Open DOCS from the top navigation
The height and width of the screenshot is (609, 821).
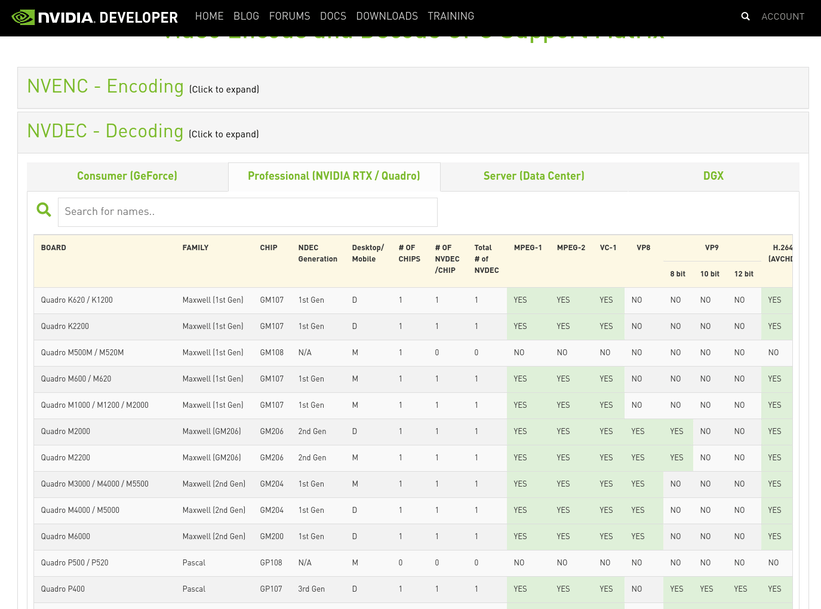point(333,16)
